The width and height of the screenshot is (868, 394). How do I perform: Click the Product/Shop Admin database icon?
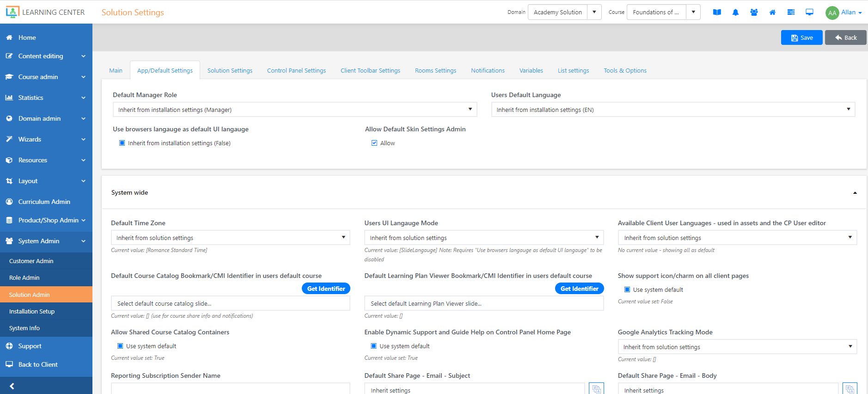tap(9, 220)
